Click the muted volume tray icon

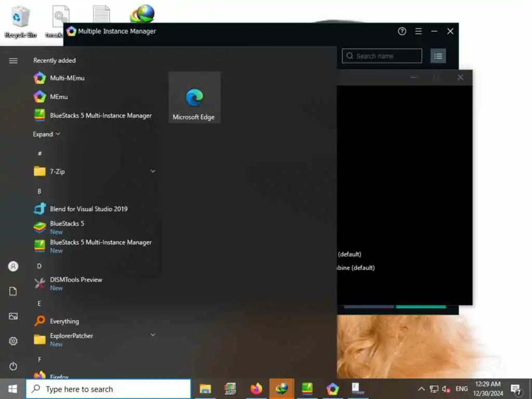[446, 389]
